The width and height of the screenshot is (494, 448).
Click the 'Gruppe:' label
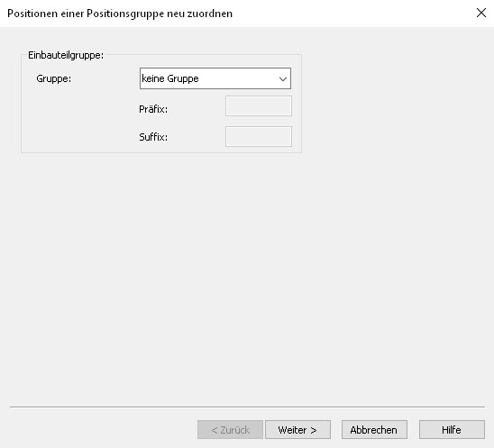tap(54, 78)
